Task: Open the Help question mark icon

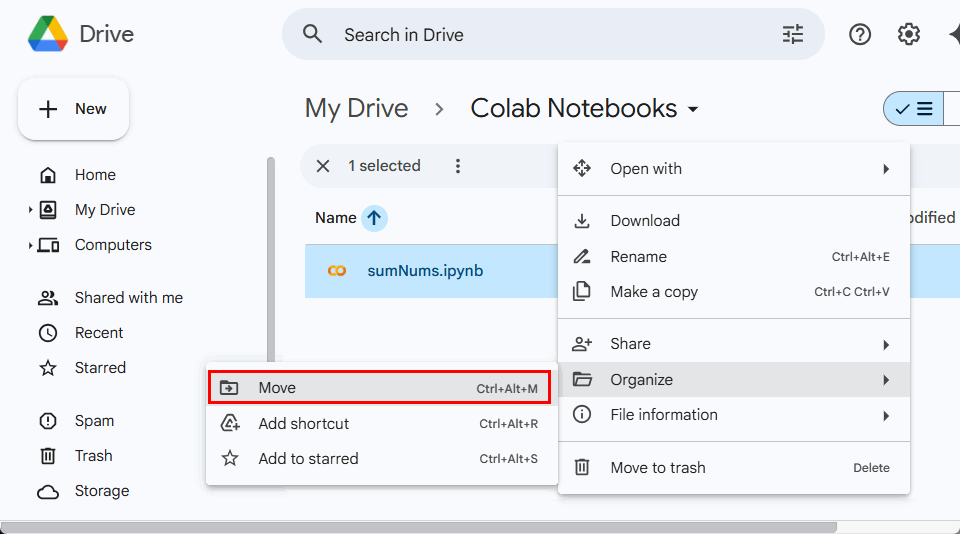Action: (859, 35)
